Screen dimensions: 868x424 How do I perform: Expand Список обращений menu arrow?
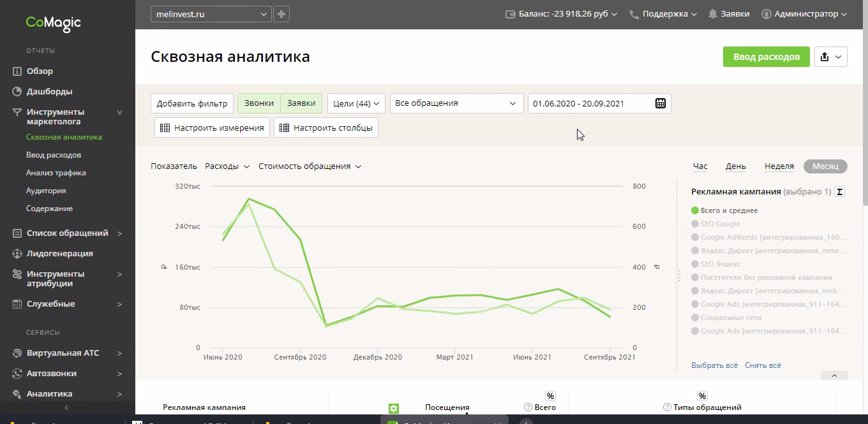[119, 233]
